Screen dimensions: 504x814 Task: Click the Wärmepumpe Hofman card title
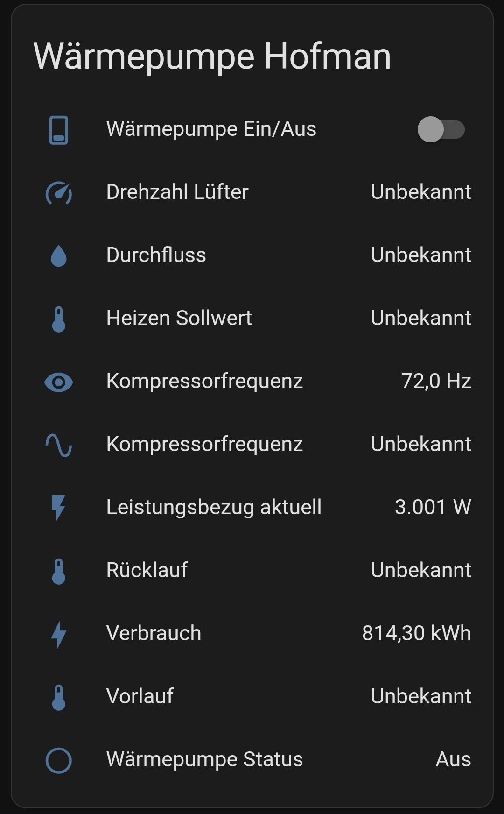tap(212, 57)
